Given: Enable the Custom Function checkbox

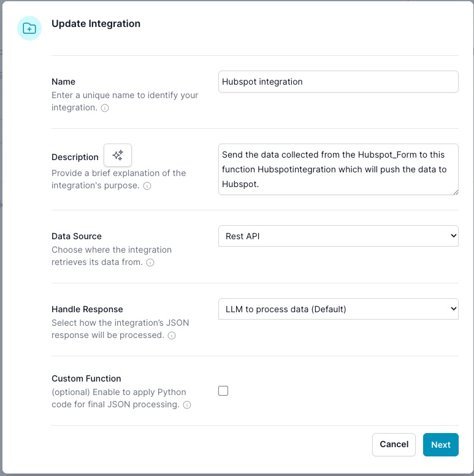Looking at the screenshot, I should click(223, 391).
